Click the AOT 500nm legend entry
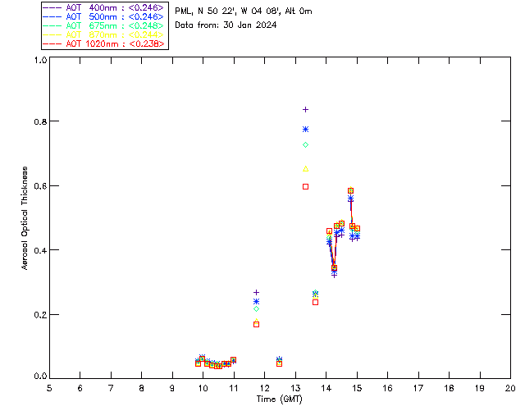Screen dimensions: 525x420 click(x=103, y=16)
